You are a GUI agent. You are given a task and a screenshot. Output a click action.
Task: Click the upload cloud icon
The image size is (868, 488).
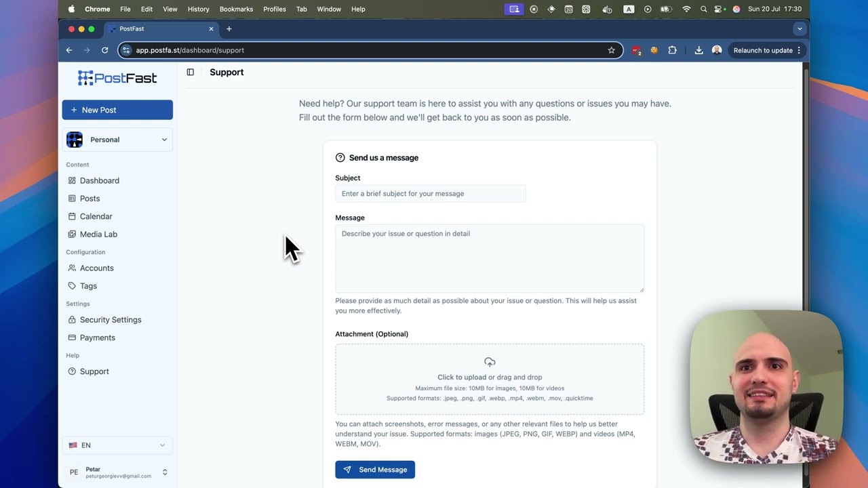pos(490,363)
